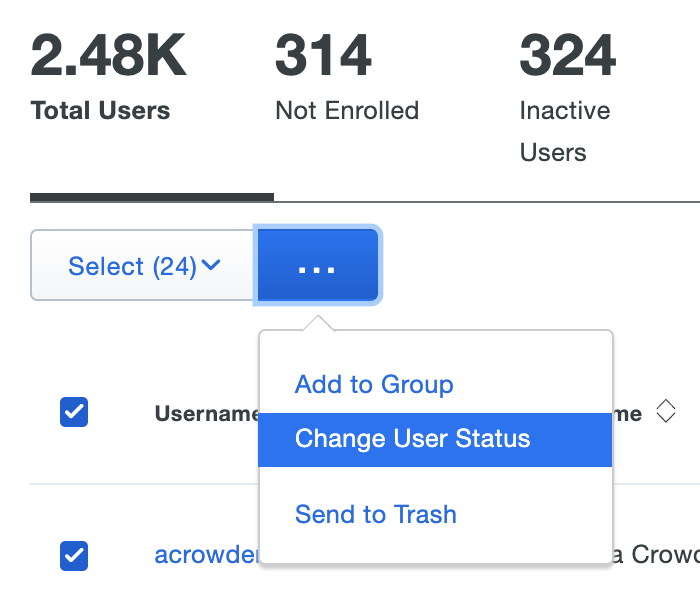Uncheck the checkbox for the acrowder row
The height and width of the screenshot is (602, 700).
coord(74,555)
